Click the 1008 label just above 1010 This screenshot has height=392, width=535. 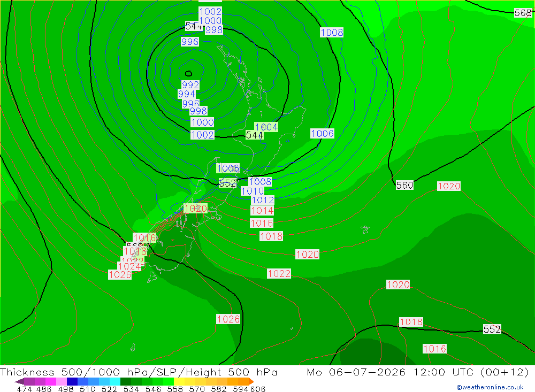coord(260,181)
